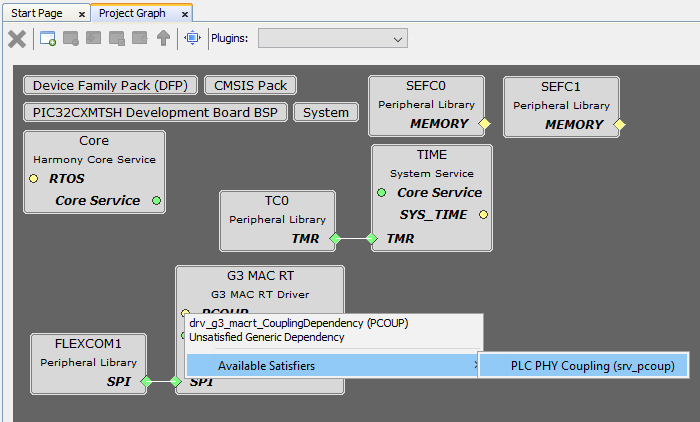700x422 pixels.
Task: Click the fifth grayed group toolbar icon
Action: click(140, 38)
